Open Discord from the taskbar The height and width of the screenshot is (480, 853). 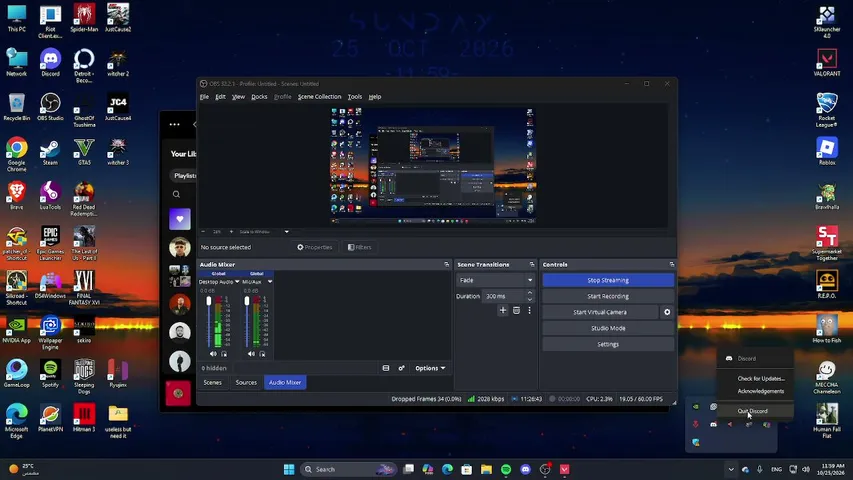click(x=526, y=469)
